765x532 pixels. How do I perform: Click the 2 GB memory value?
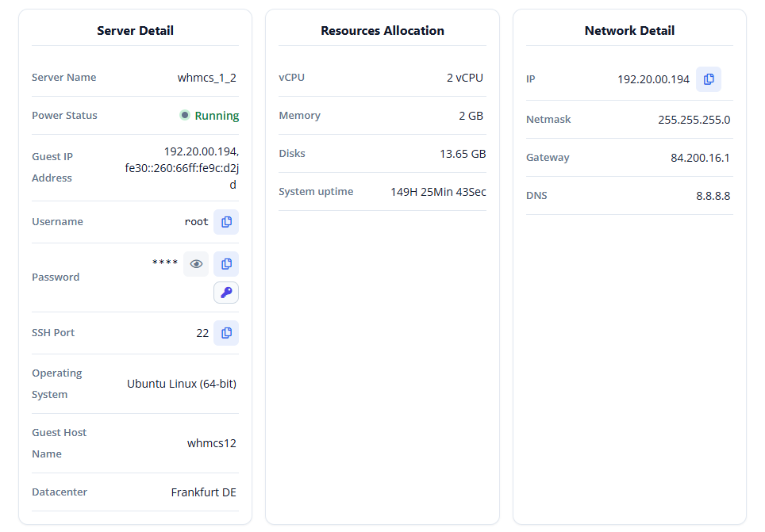[x=471, y=116]
